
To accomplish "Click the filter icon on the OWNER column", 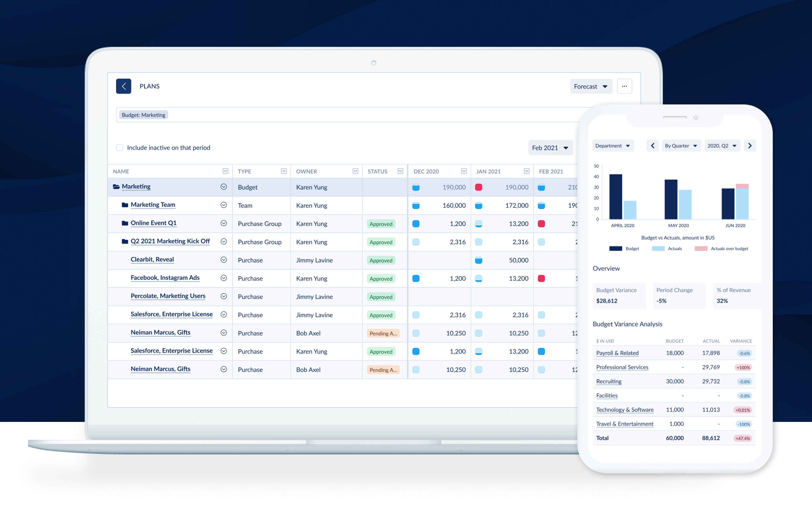I will click(355, 171).
